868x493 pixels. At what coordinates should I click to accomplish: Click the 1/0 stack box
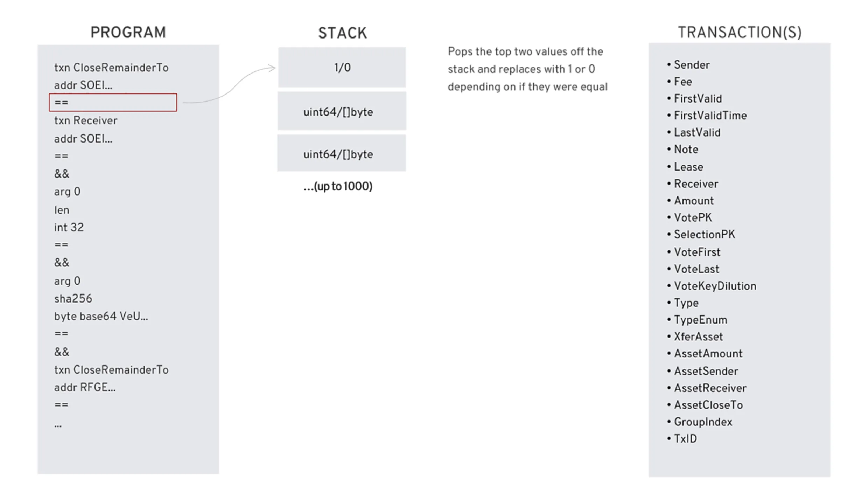click(x=342, y=67)
